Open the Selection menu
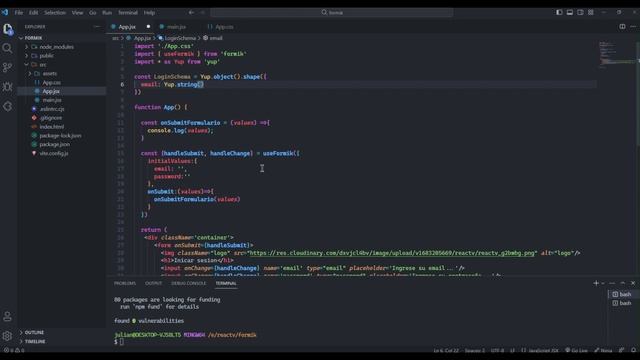This screenshot has width=640, height=360. pyautogui.click(x=55, y=12)
